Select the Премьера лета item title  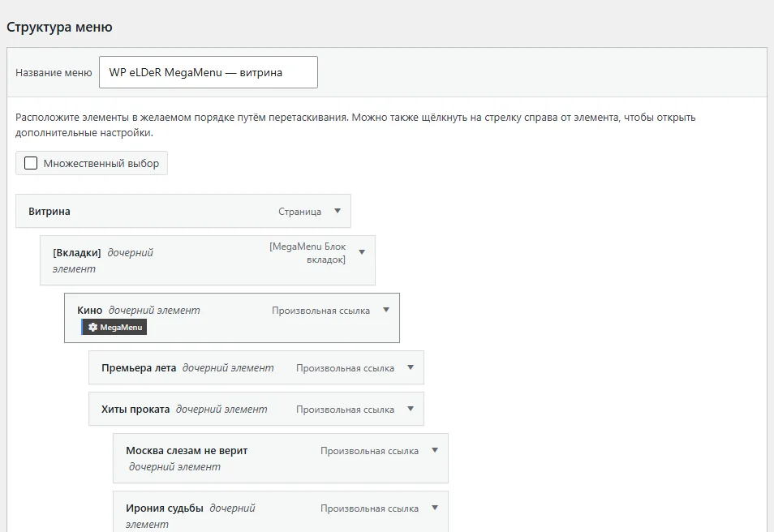click(x=139, y=368)
